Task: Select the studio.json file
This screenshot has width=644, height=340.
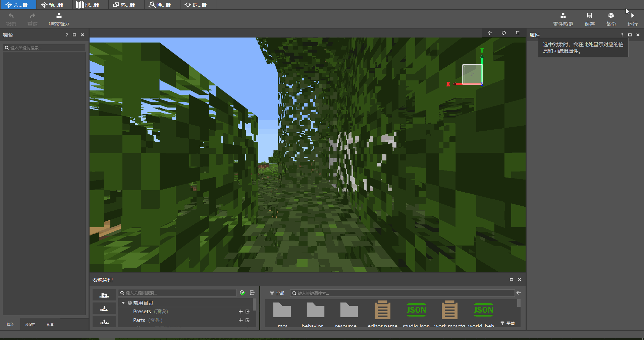Action: (416, 315)
